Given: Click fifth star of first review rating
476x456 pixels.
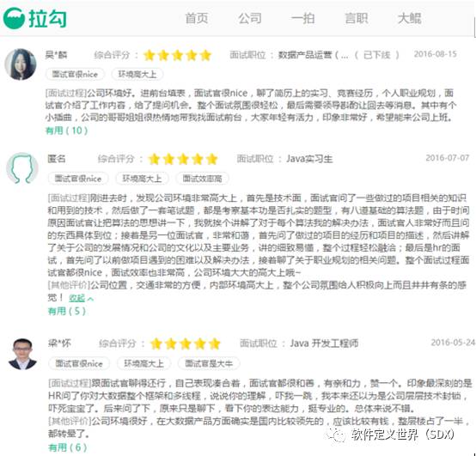Looking at the screenshot, I should tap(206, 55).
